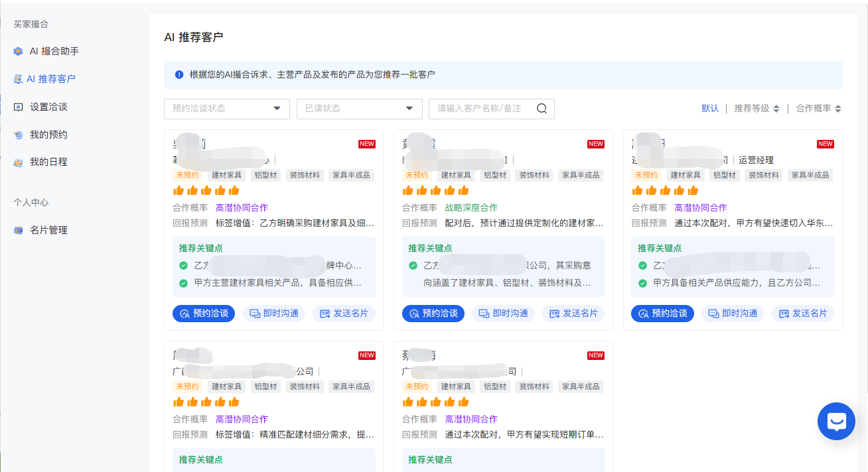The height and width of the screenshot is (472, 868).
Task: Select the 默认 sort option
Action: click(x=710, y=109)
